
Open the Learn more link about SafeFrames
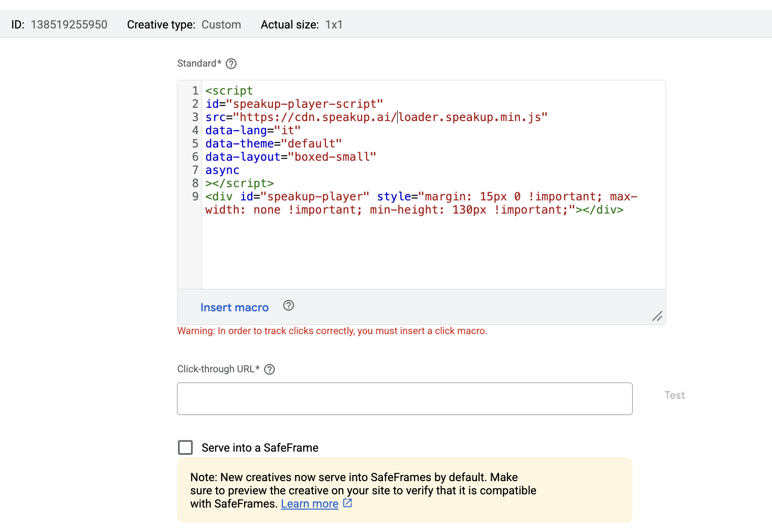(x=309, y=504)
